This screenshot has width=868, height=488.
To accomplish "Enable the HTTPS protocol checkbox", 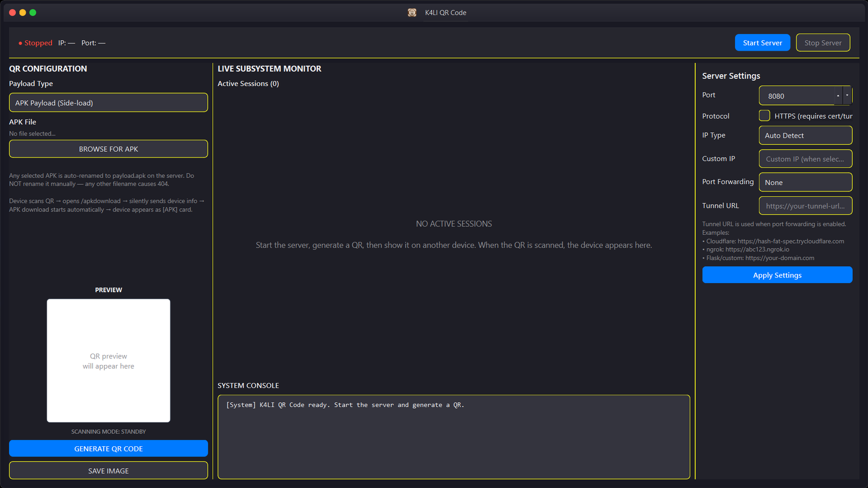I will [764, 115].
